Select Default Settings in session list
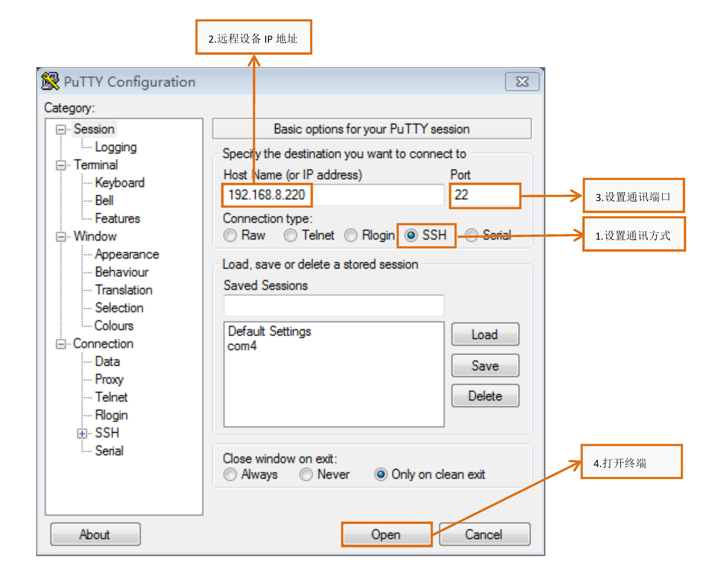The image size is (728, 584). tap(269, 331)
